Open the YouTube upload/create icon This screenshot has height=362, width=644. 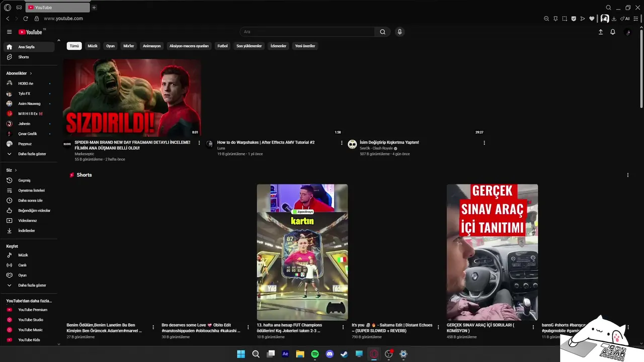[600, 32]
